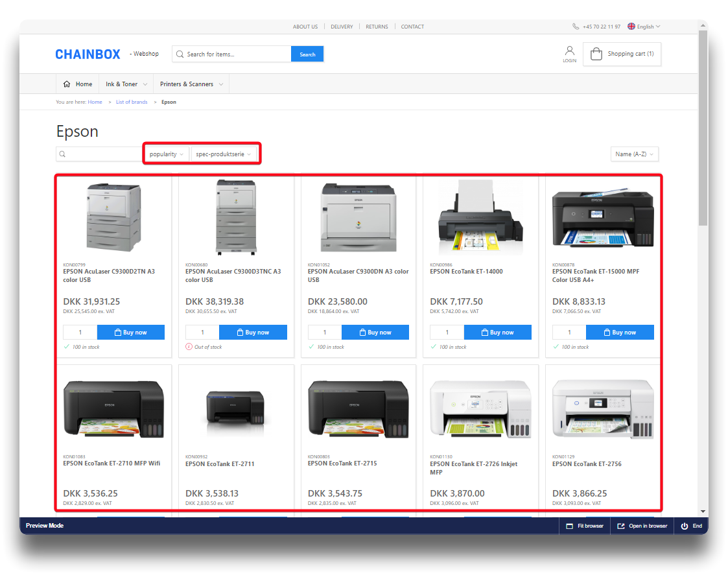Click the End power icon in preview bar

click(685, 526)
